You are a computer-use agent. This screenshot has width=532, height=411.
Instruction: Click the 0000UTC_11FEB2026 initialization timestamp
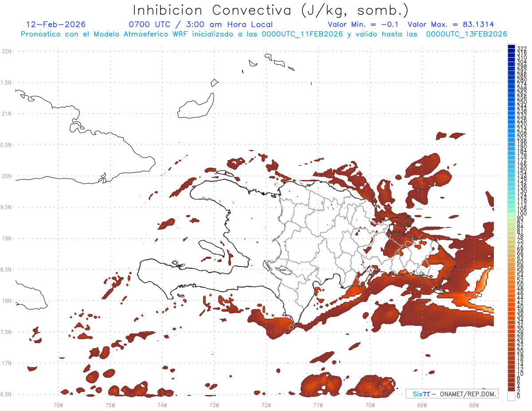click(302, 34)
